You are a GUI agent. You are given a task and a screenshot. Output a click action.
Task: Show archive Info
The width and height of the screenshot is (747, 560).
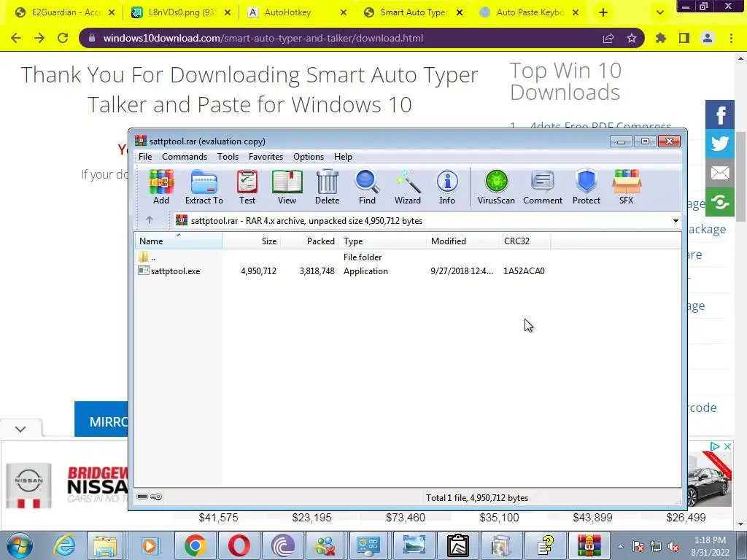[447, 187]
